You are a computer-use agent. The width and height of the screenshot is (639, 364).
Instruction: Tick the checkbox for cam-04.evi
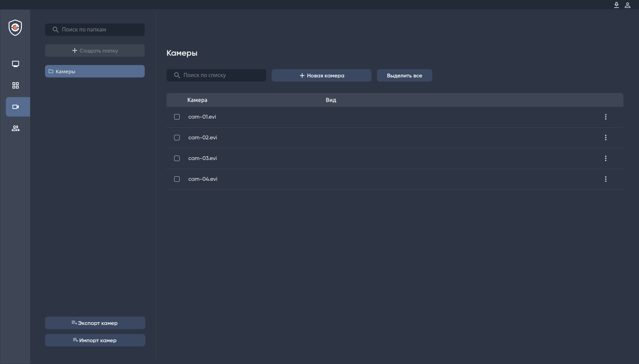177,179
